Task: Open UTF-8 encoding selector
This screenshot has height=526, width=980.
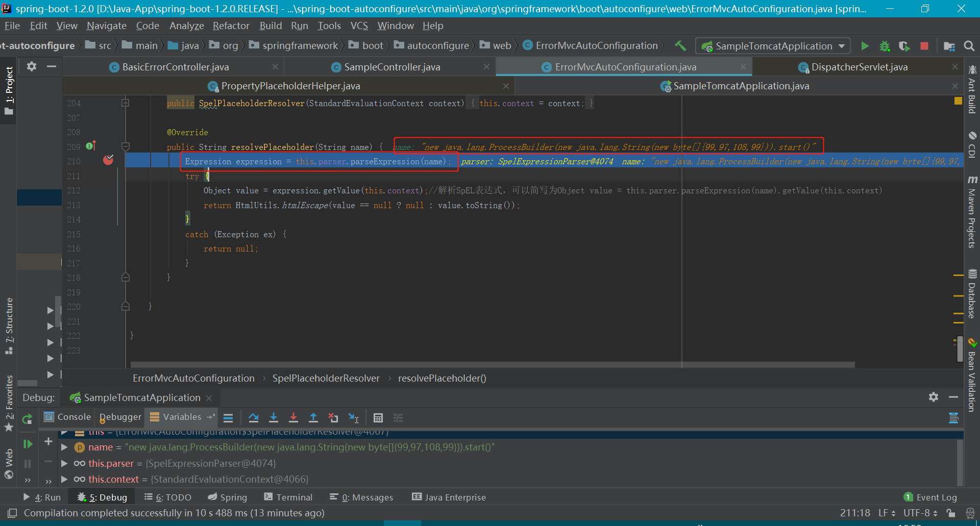Action: coord(920,513)
